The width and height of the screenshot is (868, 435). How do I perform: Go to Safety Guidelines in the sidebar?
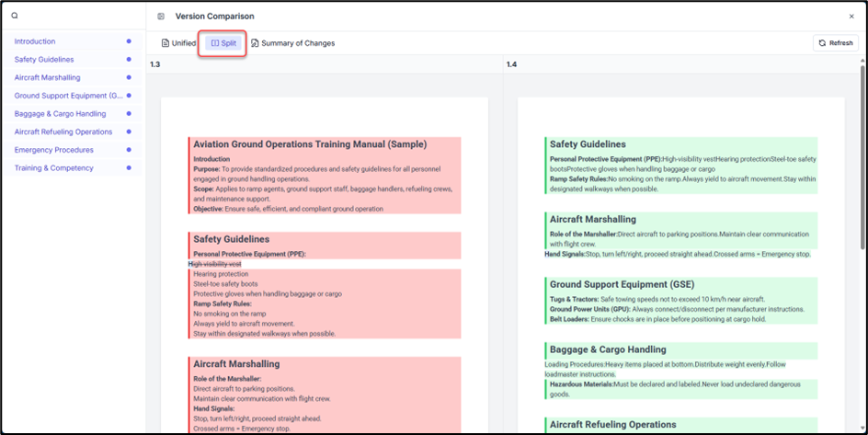point(44,60)
